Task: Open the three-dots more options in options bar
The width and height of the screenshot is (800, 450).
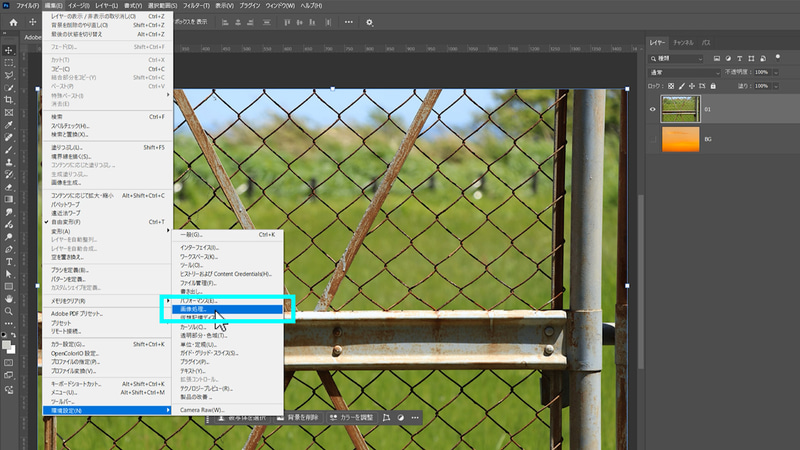Action: point(348,22)
